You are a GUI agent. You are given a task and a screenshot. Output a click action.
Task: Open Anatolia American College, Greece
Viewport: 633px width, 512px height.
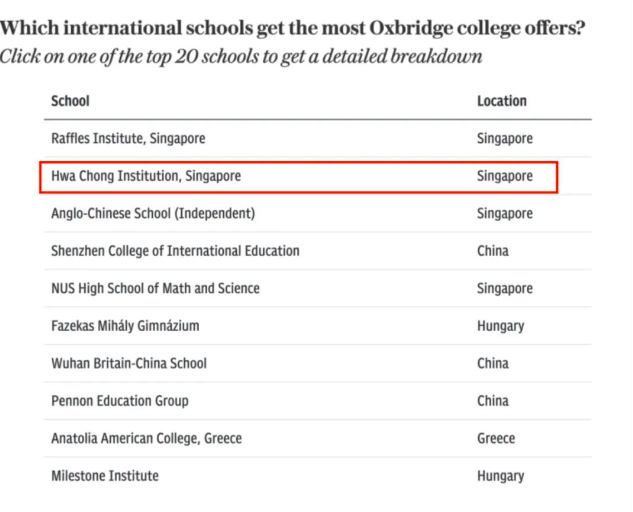point(146,439)
